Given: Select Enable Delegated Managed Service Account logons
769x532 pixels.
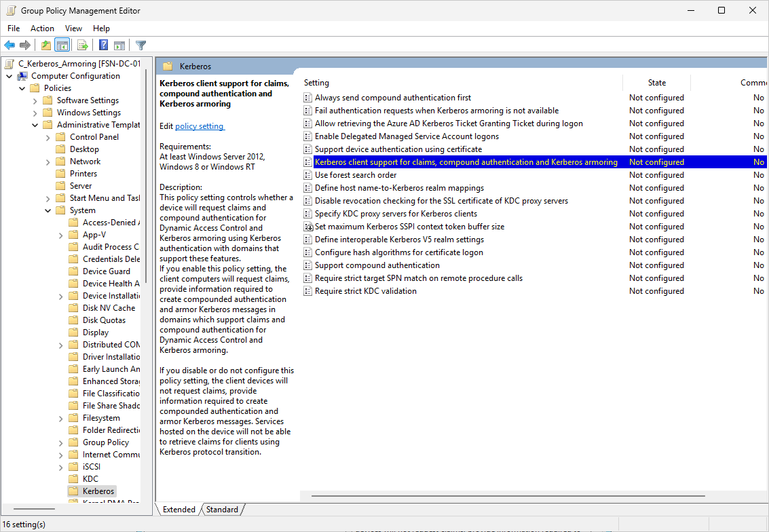Looking at the screenshot, I should point(407,136).
